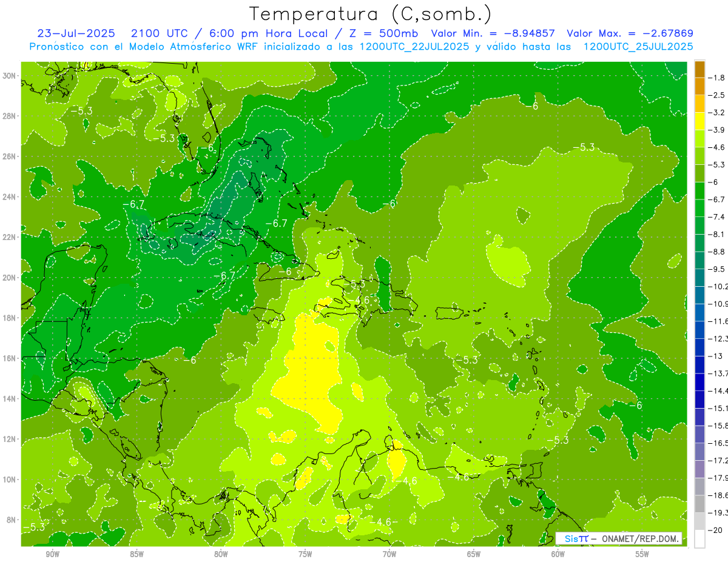Click the '90W' longitude axis label
The height and width of the screenshot is (562, 728).
(52, 555)
